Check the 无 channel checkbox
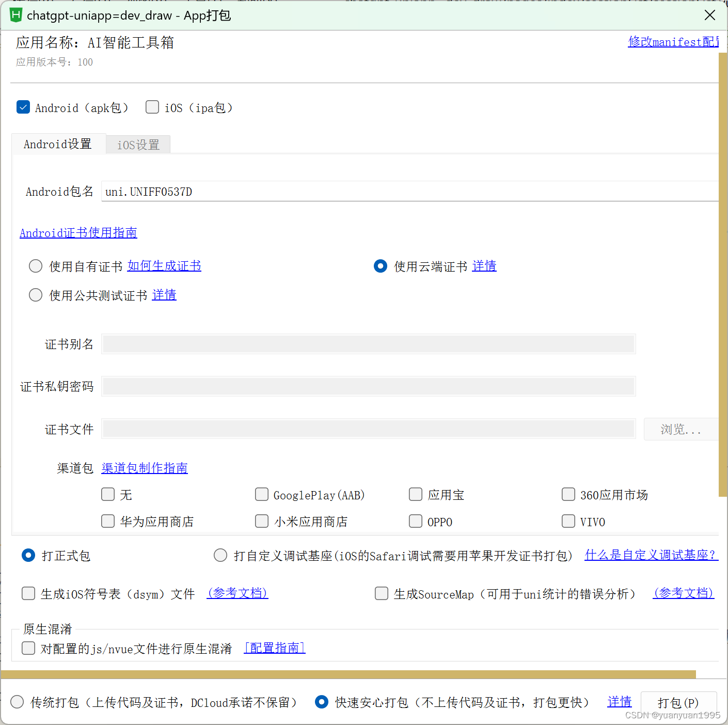The height and width of the screenshot is (725, 728). [x=108, y=494]
